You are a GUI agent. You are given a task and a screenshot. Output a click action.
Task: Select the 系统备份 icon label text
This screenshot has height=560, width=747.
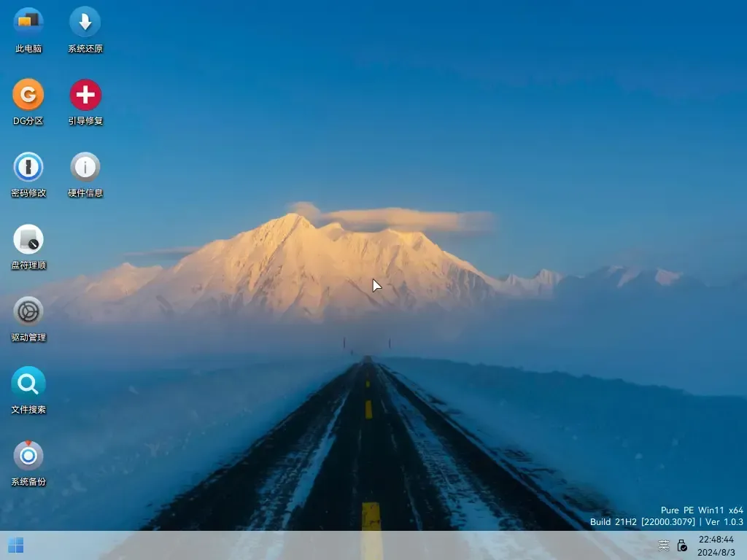click(28, 481)
